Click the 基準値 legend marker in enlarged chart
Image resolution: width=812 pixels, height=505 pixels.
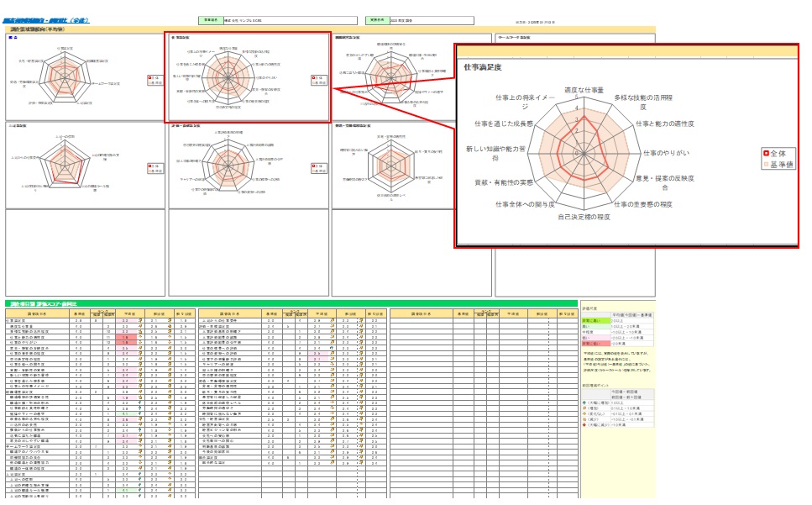765,165
